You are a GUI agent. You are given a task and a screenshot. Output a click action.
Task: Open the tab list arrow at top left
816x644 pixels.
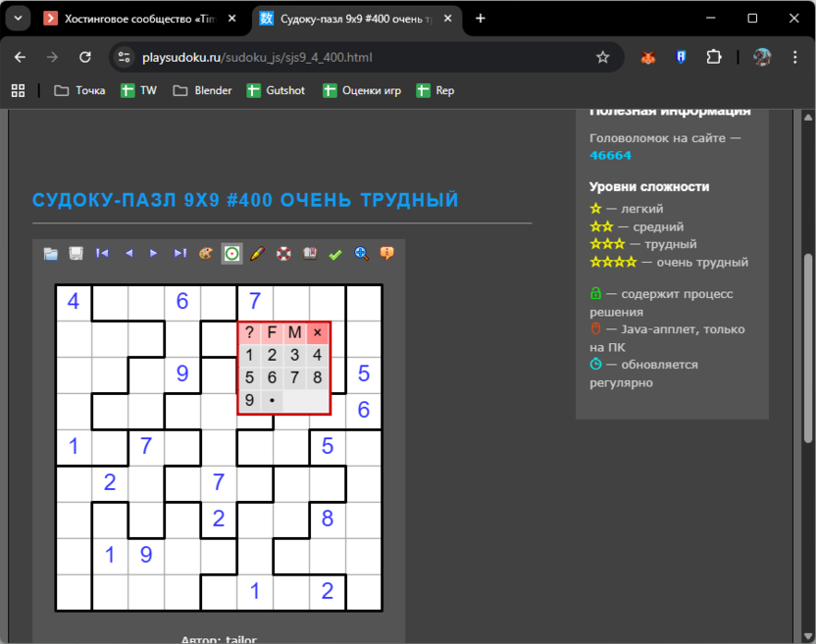click(17, 17)
